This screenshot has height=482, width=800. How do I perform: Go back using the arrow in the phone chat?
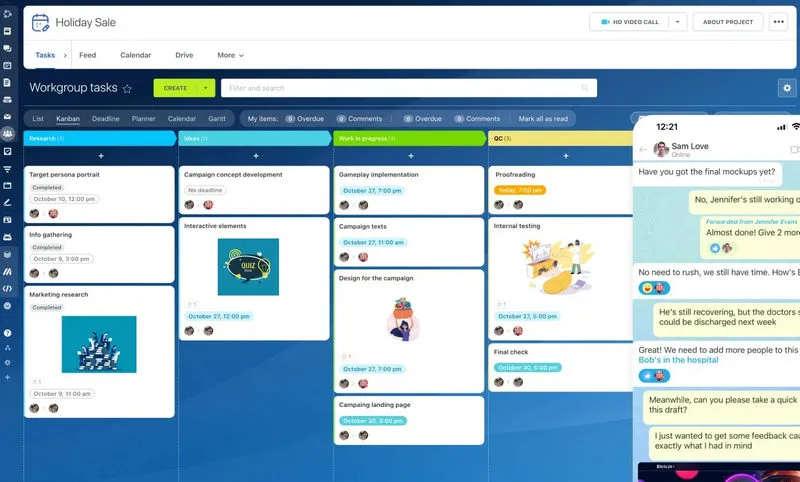tap(643, 149)
